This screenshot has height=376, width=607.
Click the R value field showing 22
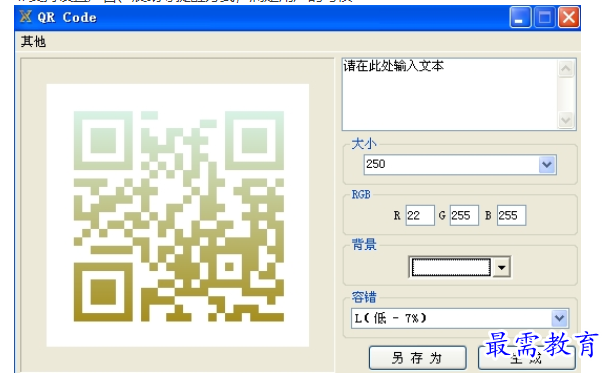click(x=420, y=215)
